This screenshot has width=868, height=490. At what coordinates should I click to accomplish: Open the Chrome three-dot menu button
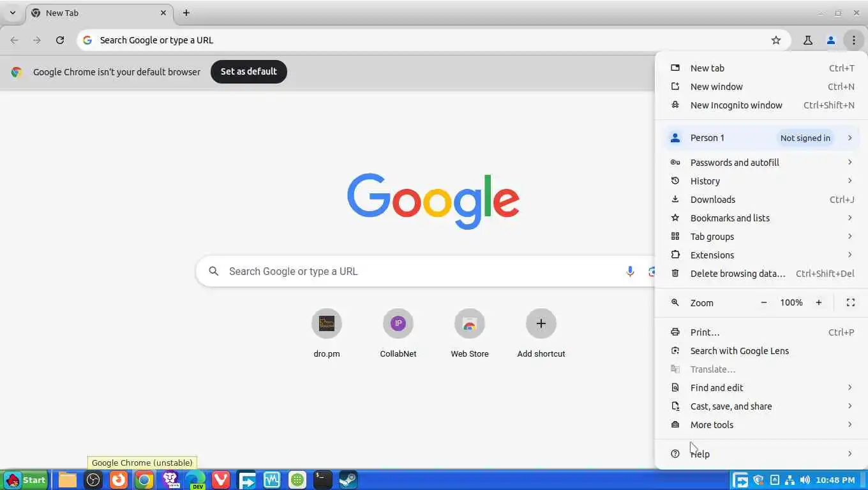[x=853, y=40]
